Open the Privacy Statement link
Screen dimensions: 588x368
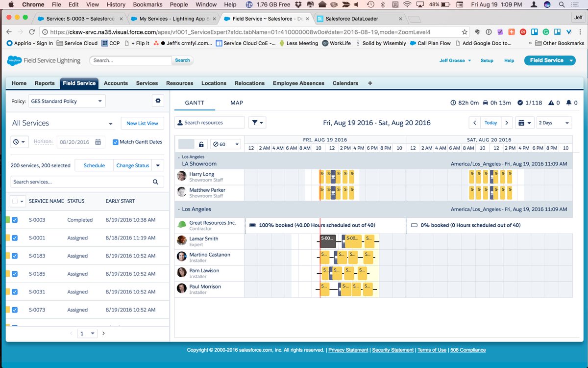348,350
